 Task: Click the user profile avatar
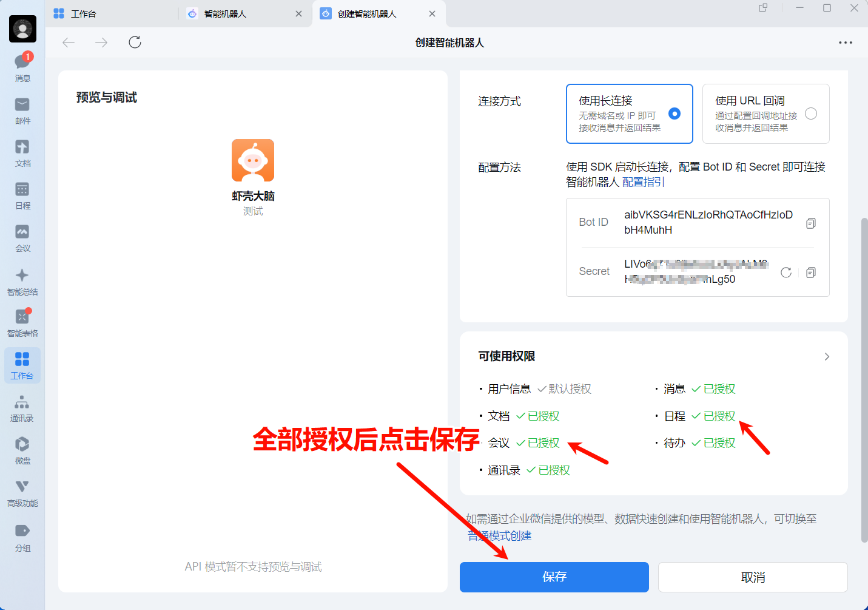(x=22, y=29)
